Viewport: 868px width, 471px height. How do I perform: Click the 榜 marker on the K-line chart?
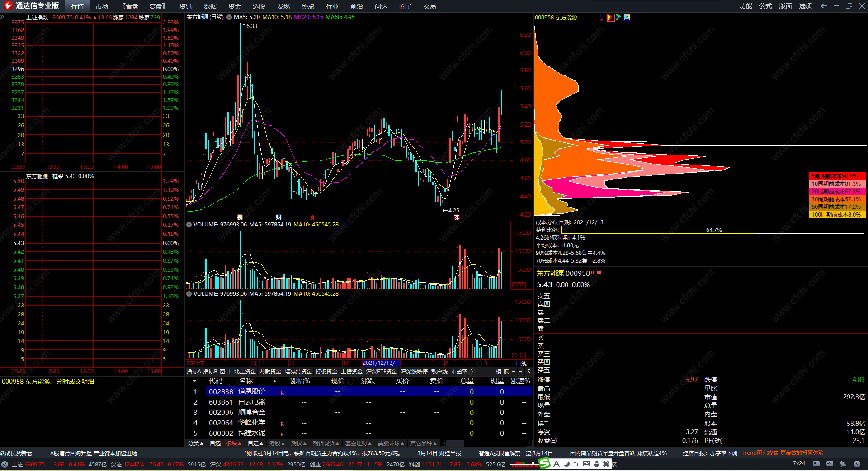(240, 217)
